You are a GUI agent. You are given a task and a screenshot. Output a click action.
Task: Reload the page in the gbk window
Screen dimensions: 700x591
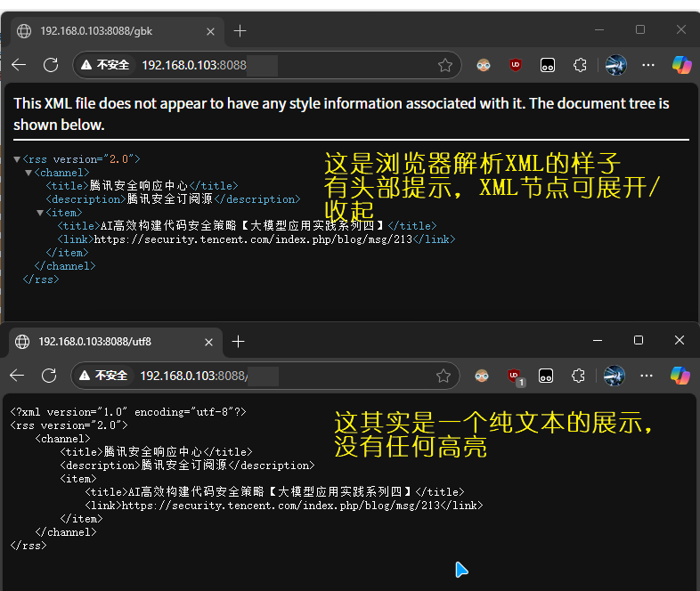(x=51, y=65)
